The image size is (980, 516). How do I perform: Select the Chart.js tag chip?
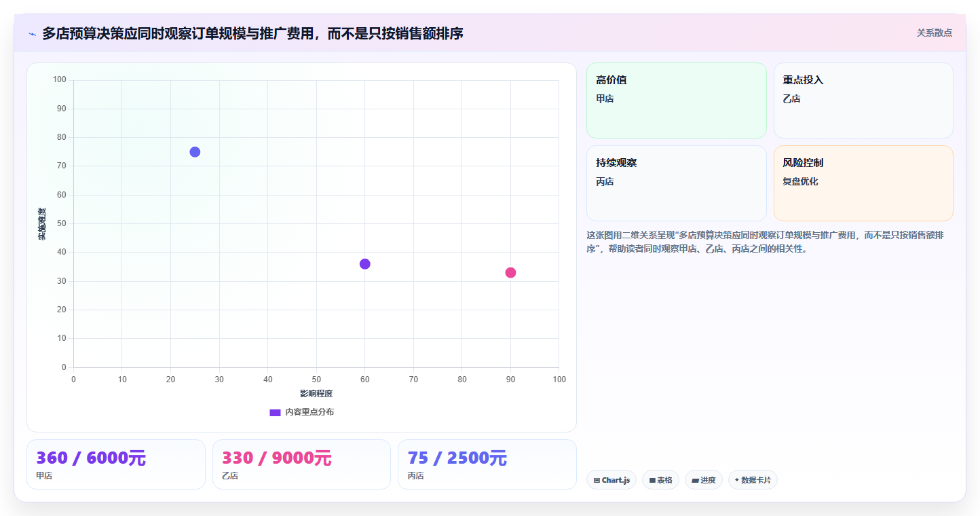[611, 480]
